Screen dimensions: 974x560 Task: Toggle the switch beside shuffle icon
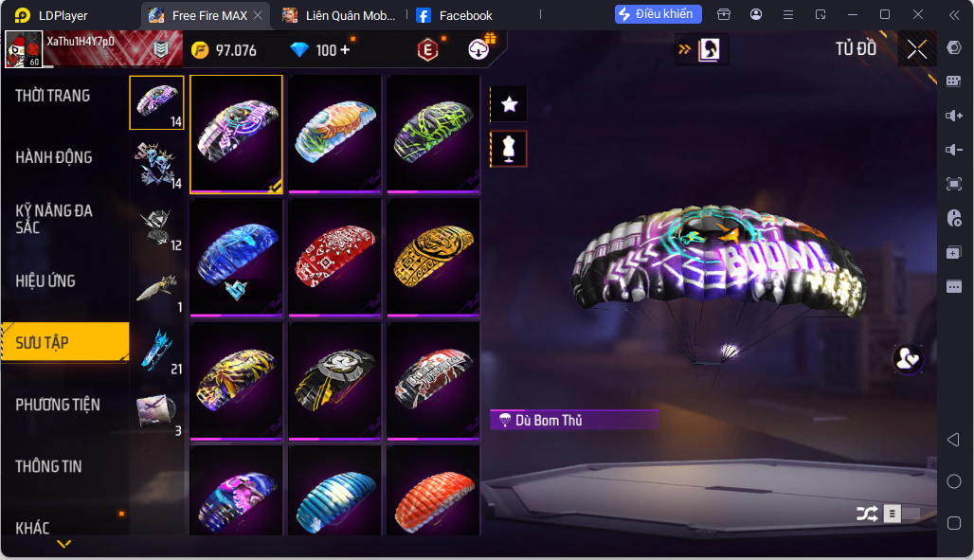tap(902, 514)
